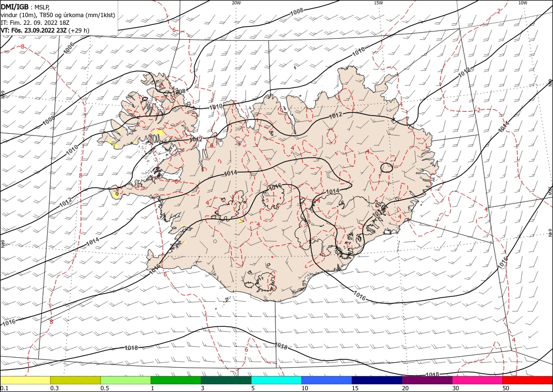Click the '0.1' legend value
Screen dimensions: 553x392
point(4,388)
